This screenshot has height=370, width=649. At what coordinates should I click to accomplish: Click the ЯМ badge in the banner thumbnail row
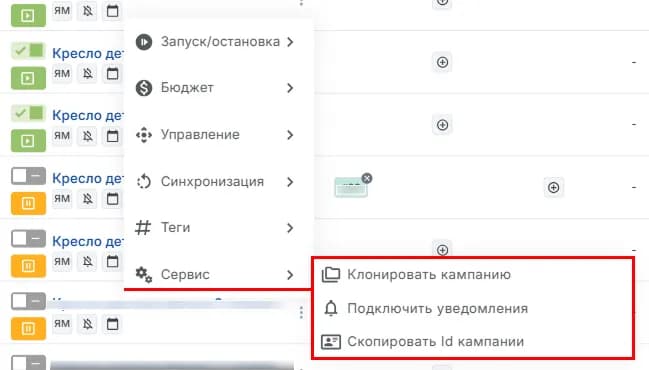coord(62,198)
